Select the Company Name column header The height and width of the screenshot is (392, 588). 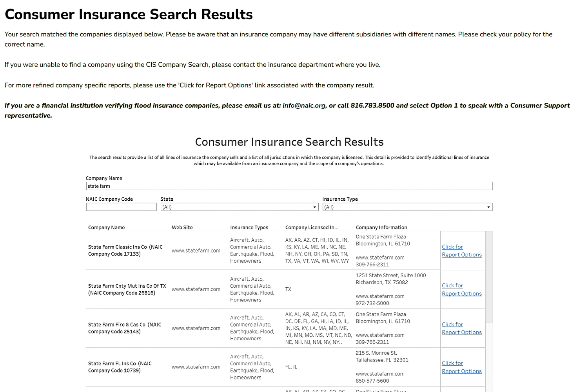tap(107, 227)
